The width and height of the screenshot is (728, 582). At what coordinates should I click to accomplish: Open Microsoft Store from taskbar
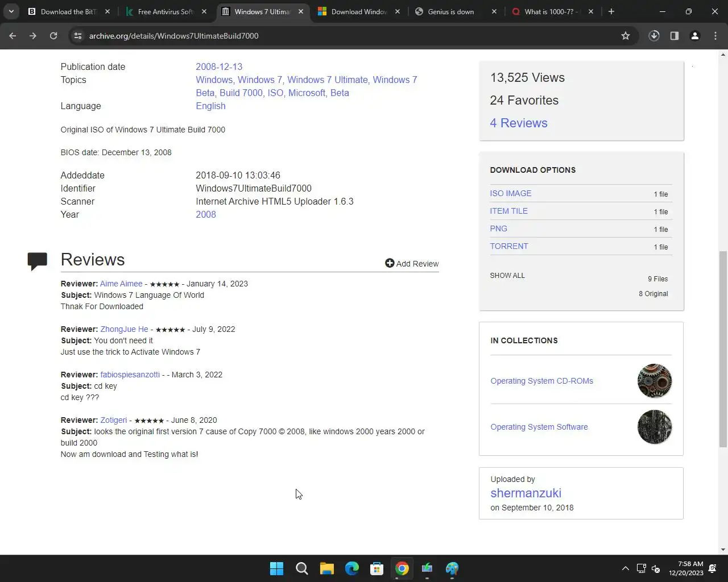pos(377,568)
